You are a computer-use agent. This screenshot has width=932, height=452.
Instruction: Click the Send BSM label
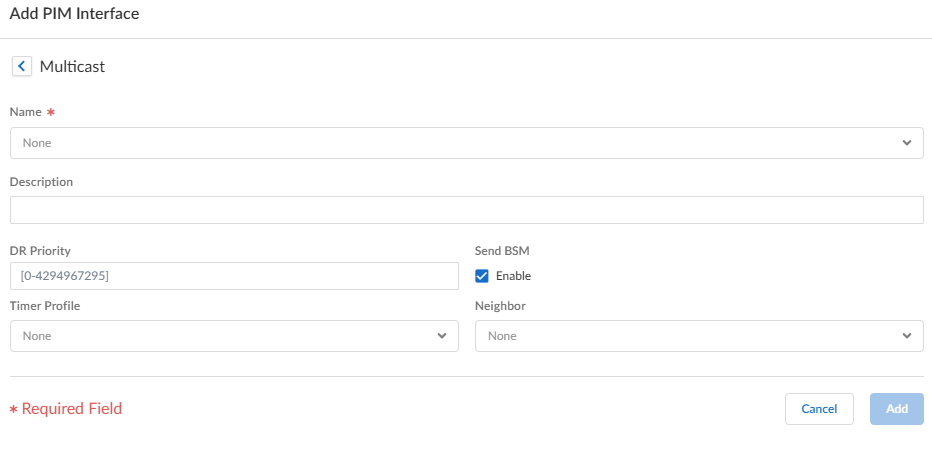click(502, 251)
